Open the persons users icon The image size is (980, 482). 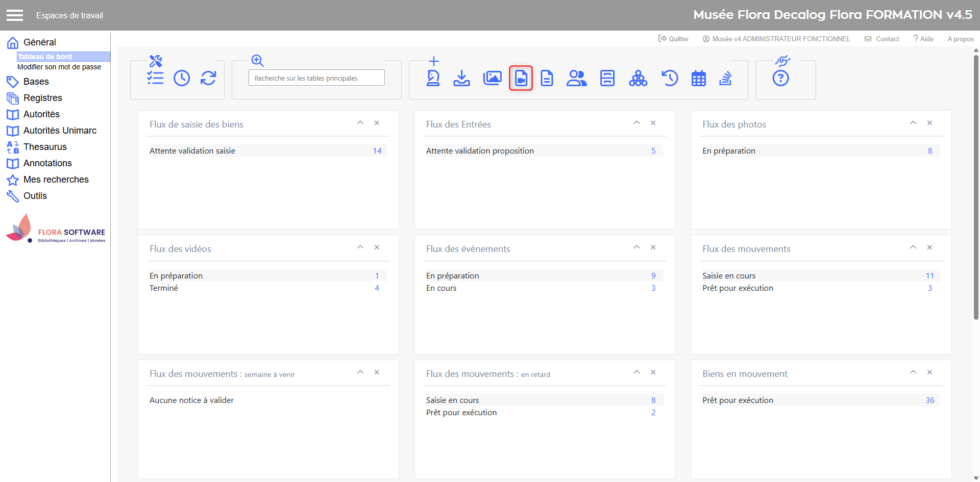(576, 78)
